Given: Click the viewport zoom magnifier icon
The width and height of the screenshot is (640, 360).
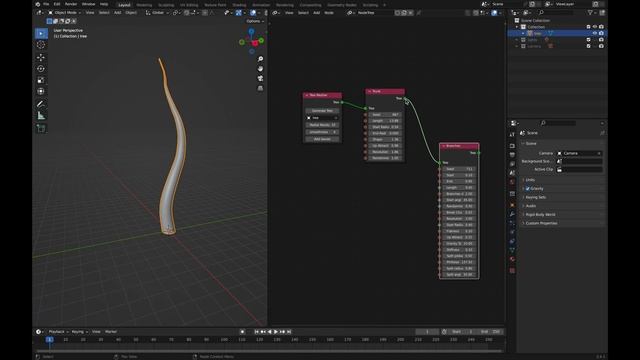Looking at the screenshot, I should click(x=260, y=59).
